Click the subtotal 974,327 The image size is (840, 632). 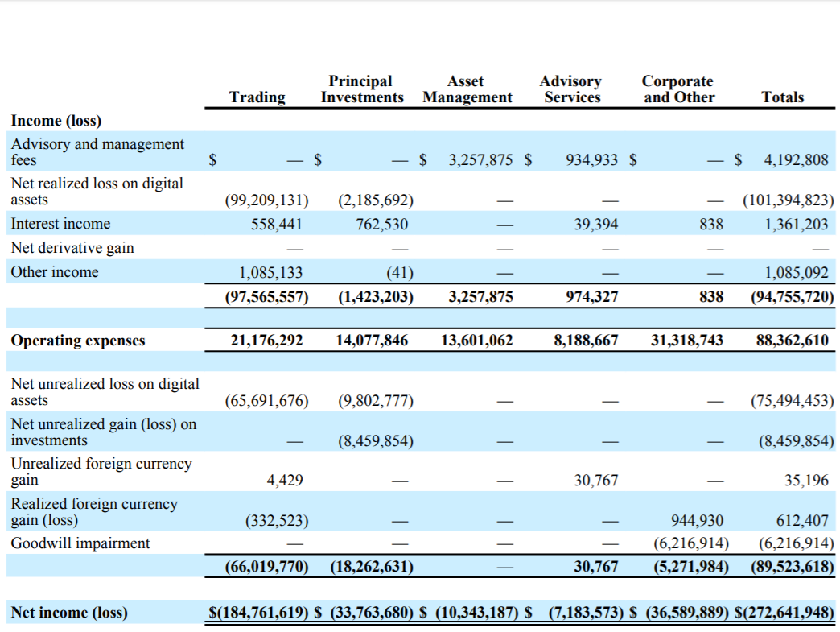point(592,297)
